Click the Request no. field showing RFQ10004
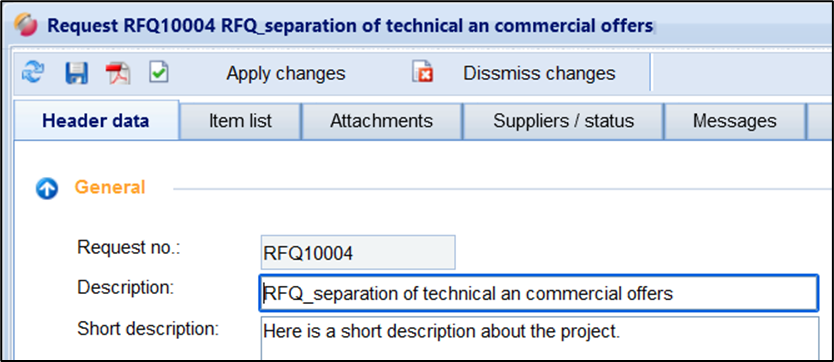This screenshot has width=834, height=362. 358,252
